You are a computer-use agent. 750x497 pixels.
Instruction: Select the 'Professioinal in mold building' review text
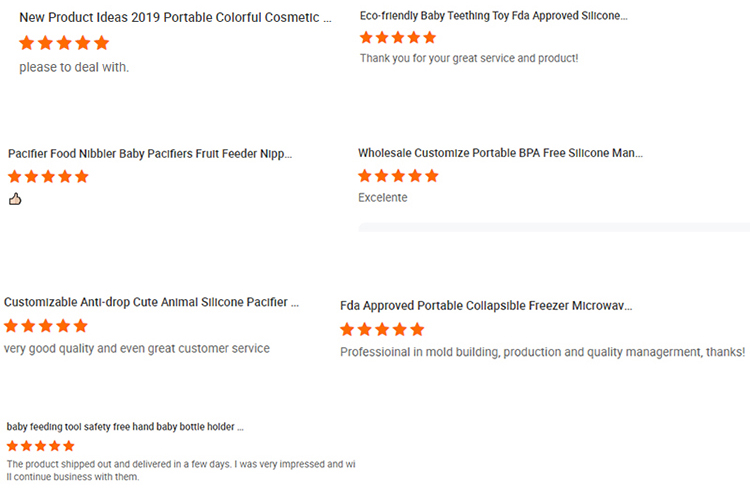[542, 352]
